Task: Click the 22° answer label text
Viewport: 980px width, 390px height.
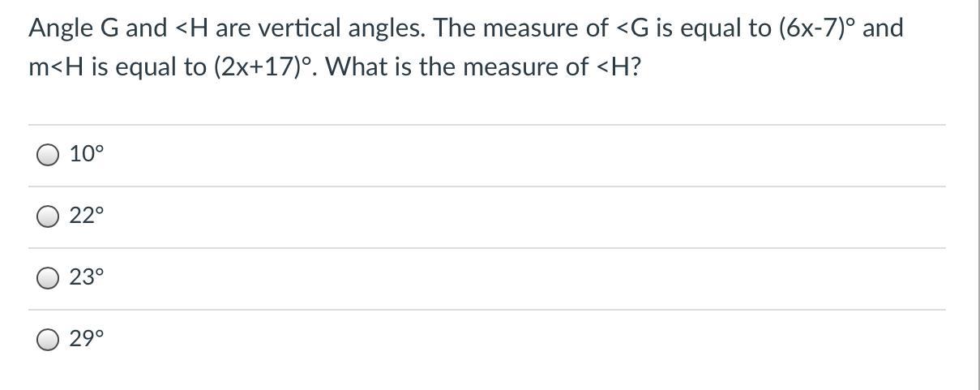Action: (87, 216)
